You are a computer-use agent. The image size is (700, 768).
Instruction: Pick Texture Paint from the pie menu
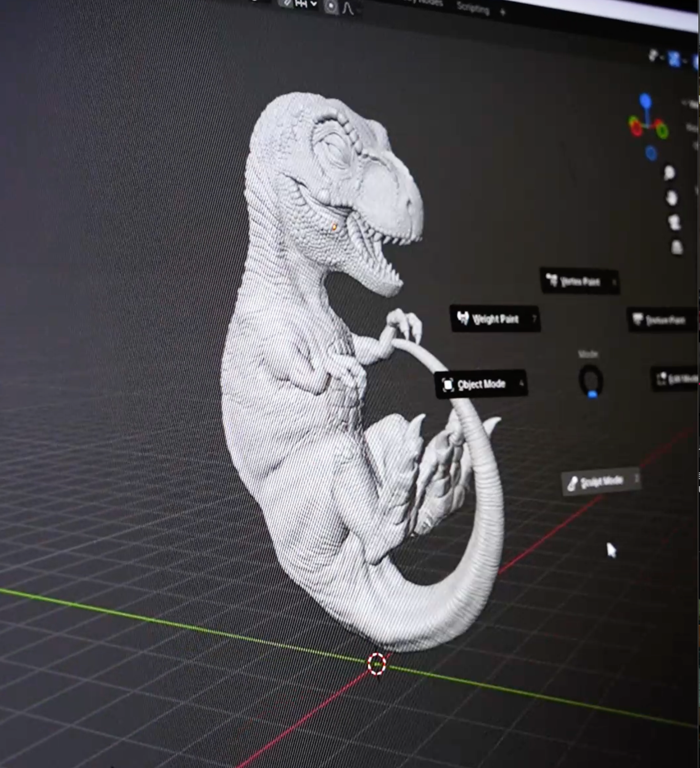point(664,320)
